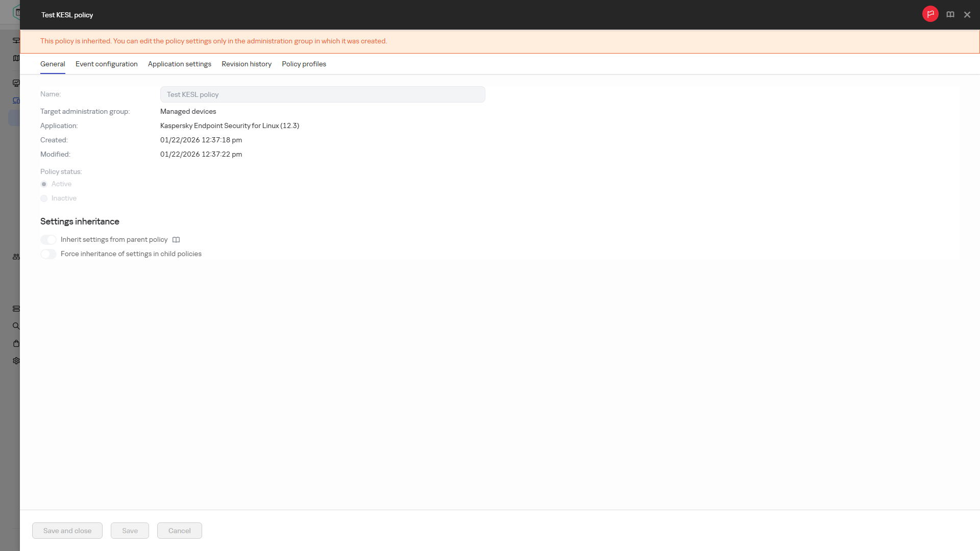Select the Inactive policy status radio

coord(44,198)
